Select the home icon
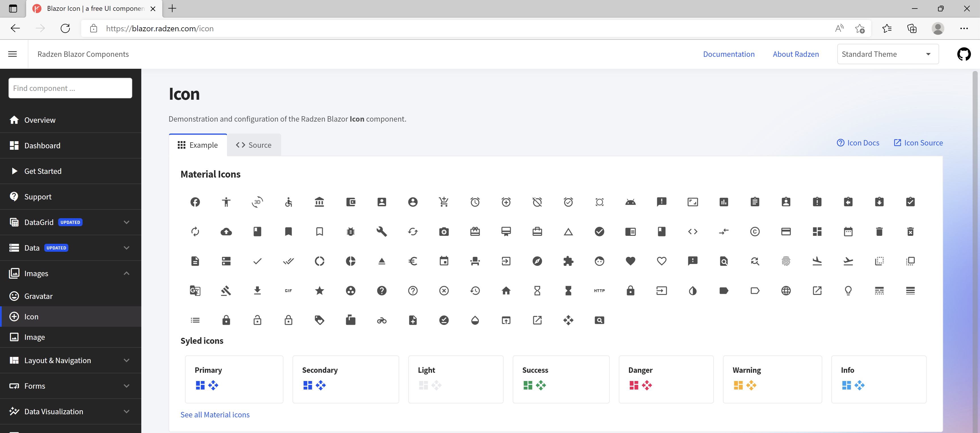 (x=506, y=291)
